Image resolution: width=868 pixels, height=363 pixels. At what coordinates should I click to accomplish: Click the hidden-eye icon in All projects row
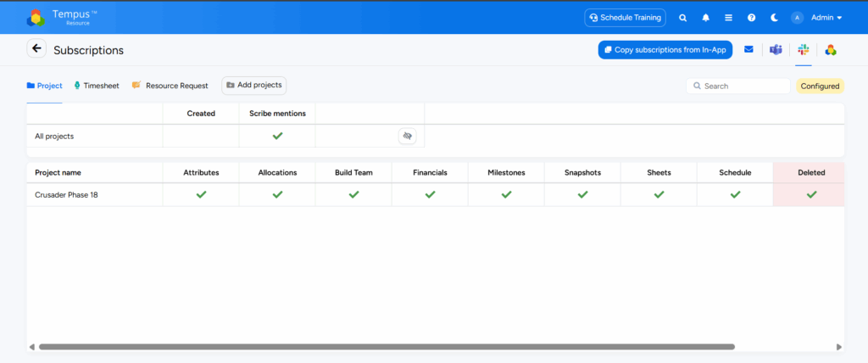pyautogui.click(x=407, y=136)
